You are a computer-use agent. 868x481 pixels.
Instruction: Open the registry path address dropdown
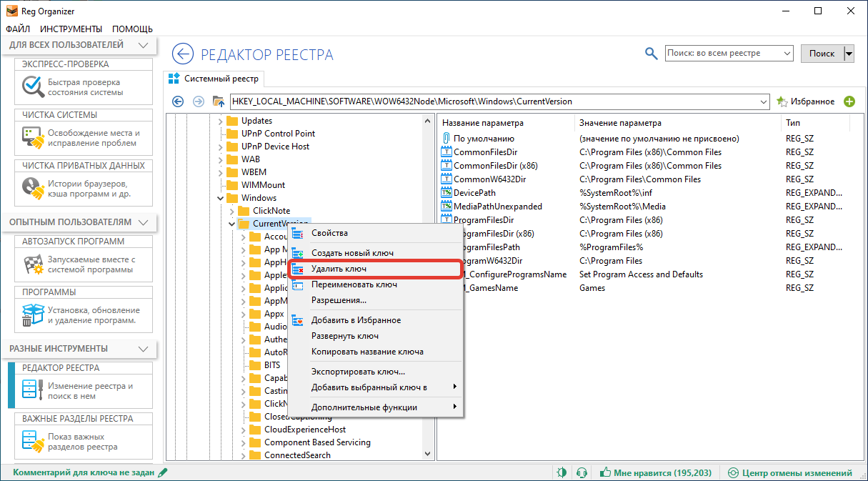click(763, 101)
